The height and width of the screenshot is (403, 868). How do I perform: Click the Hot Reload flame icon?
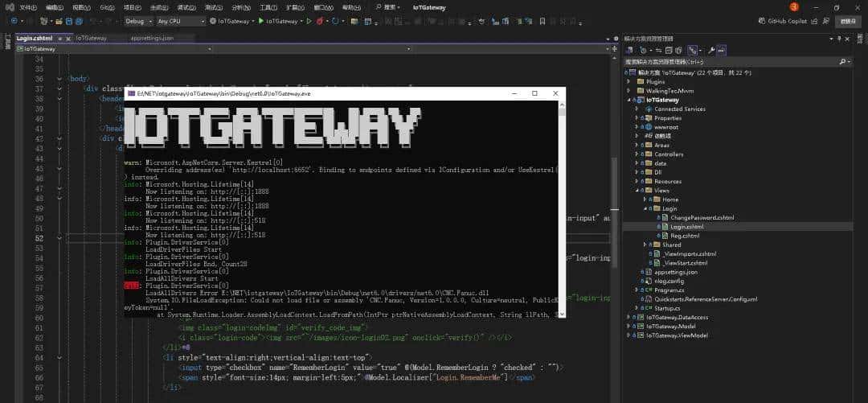pyautogui.click(x=320, y=21)
